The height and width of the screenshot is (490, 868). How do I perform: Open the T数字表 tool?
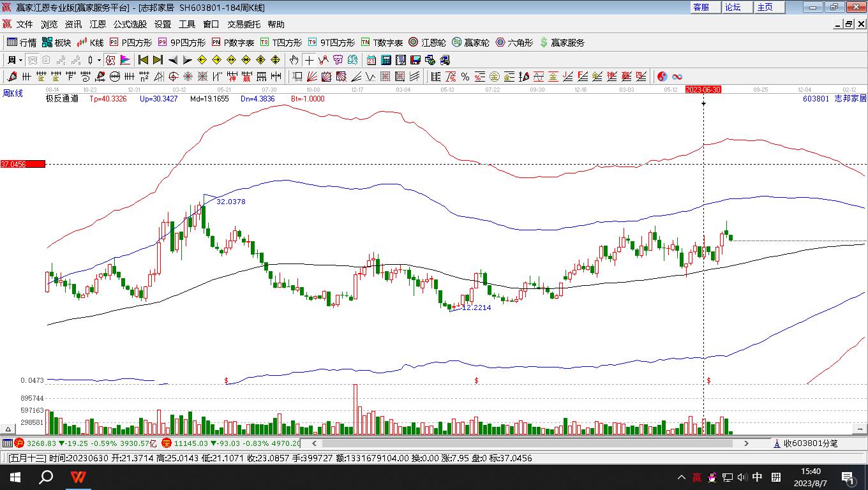click(382, 43)
